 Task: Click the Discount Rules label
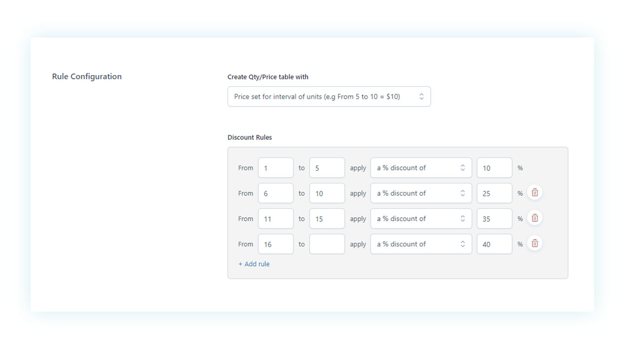click(250, 137)
